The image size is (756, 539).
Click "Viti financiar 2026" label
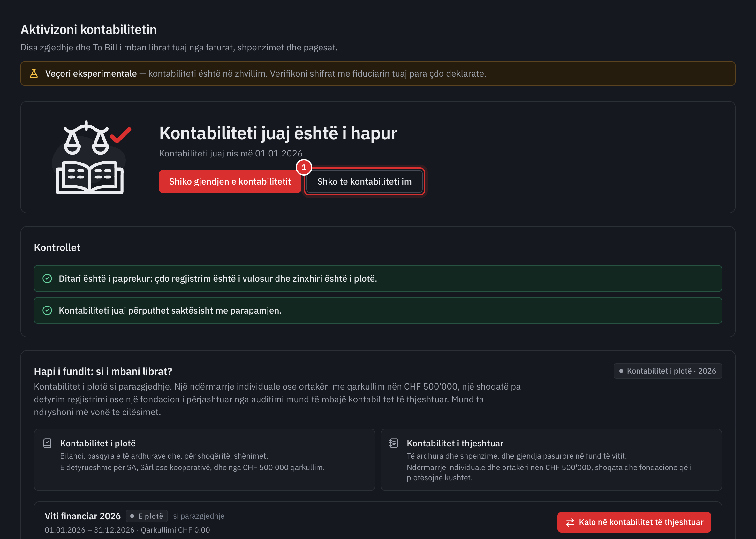coord(83,516)
